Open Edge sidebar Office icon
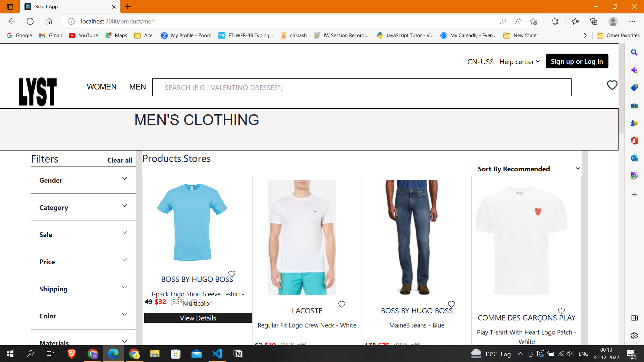This screenshot has height=362, width=644. pos(634,140)
